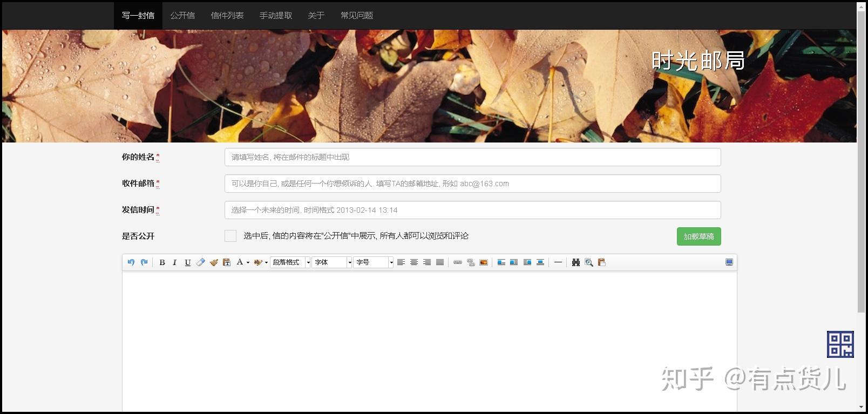Toggle underline formatting

pyautogui.click(x=188, y=262)
